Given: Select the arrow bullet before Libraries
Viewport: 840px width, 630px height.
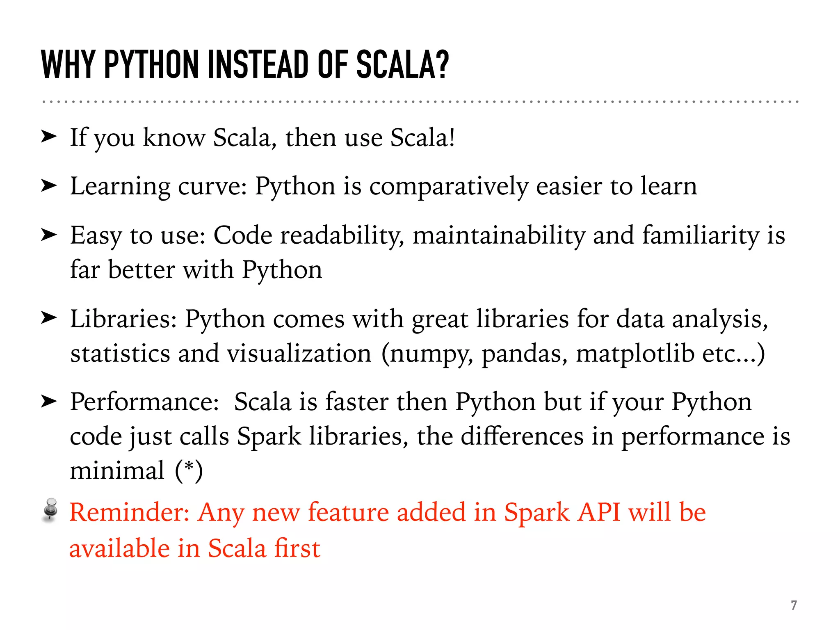Looking at the screenshot, I should coord(49,318).
